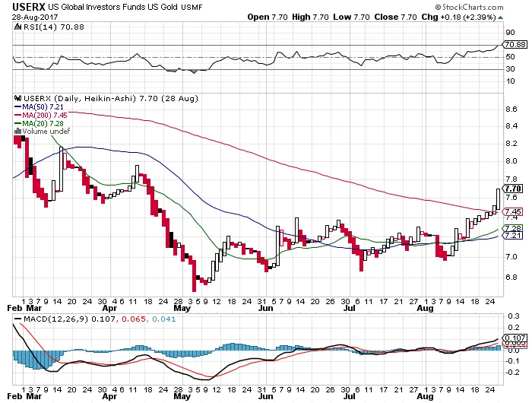Select the USERX ticker symbol in the title
This screenshot has width=532, height=403.
point(29,7)
